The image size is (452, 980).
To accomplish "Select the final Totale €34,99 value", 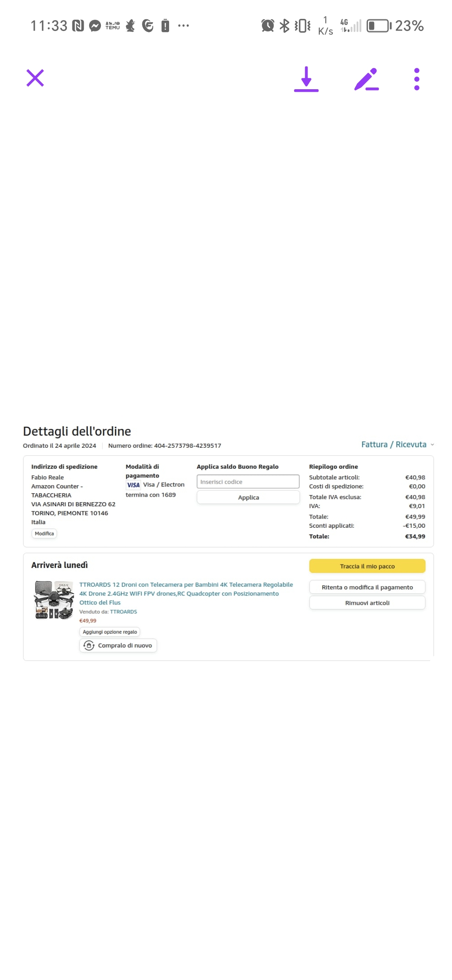I will (x=415, y=536).
